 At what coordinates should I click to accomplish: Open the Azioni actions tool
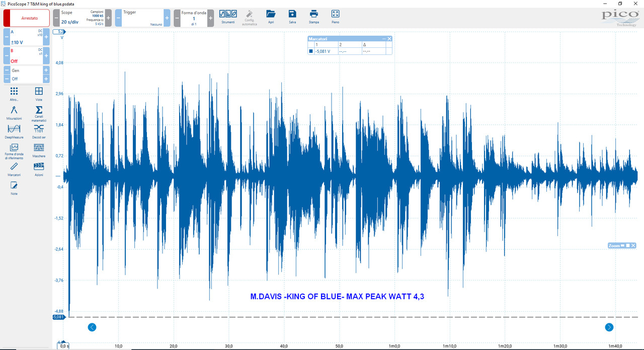(39, 169)
